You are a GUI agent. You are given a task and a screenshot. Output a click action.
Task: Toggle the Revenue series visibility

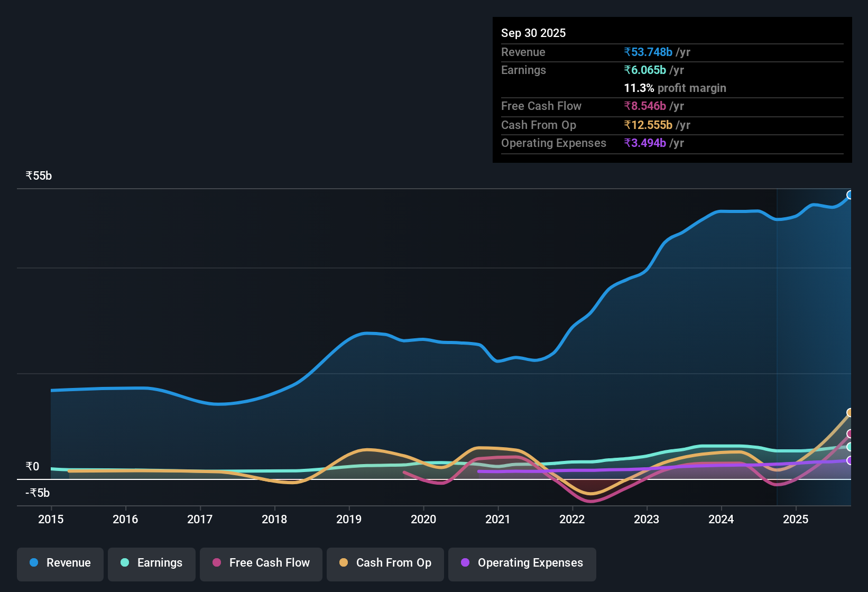click(60, 563)
